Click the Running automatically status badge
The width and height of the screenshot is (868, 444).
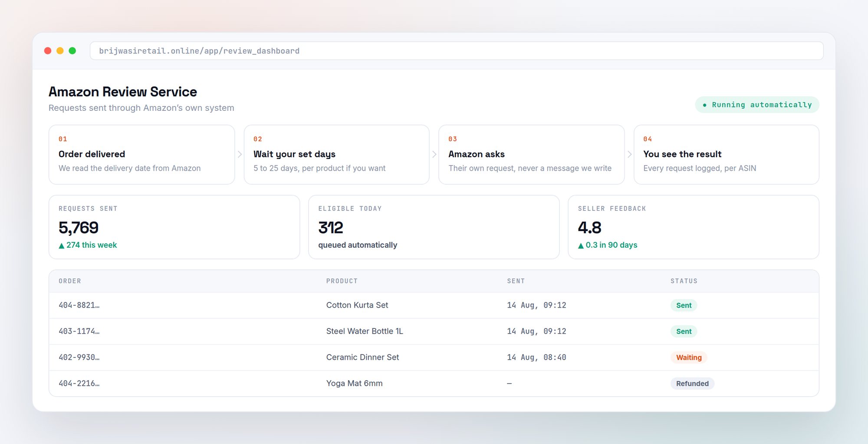(x=757, y=105)
